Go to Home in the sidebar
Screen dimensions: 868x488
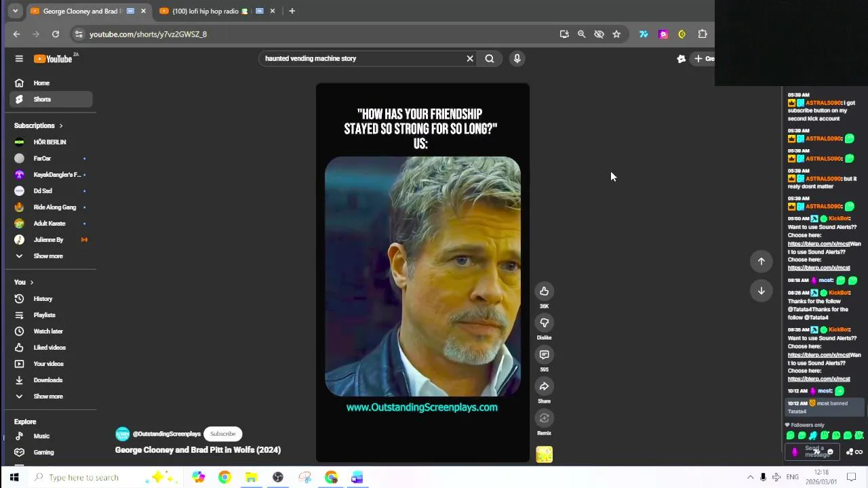(51, 83)
